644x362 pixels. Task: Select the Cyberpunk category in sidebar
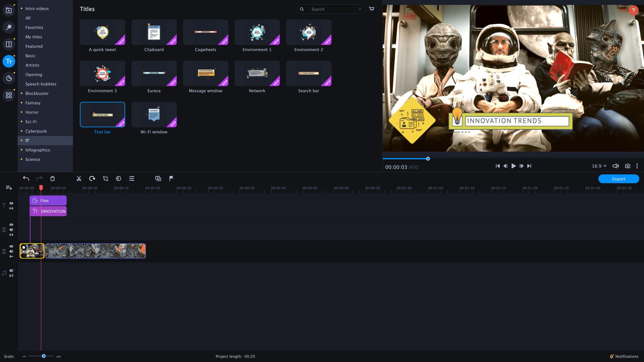tap(36, 131)
